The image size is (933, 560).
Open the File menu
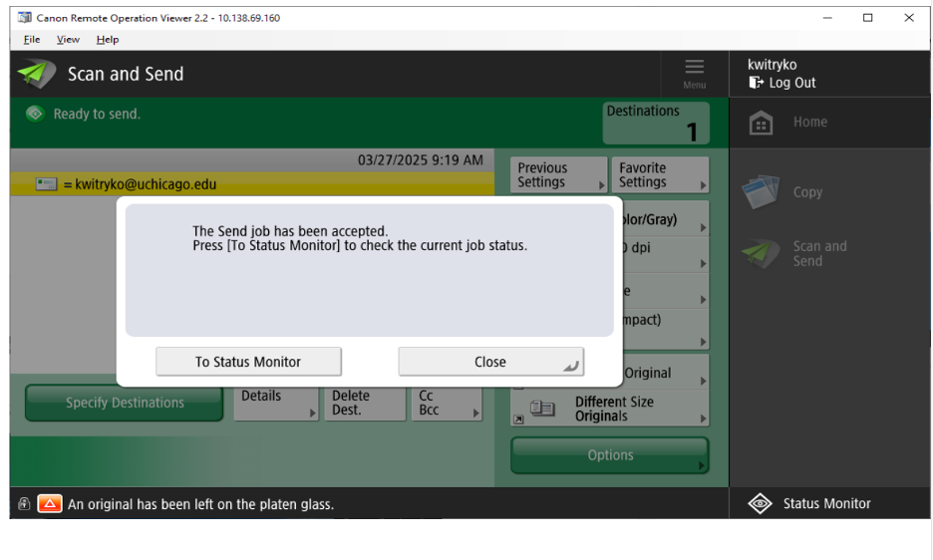coord(32,40)
